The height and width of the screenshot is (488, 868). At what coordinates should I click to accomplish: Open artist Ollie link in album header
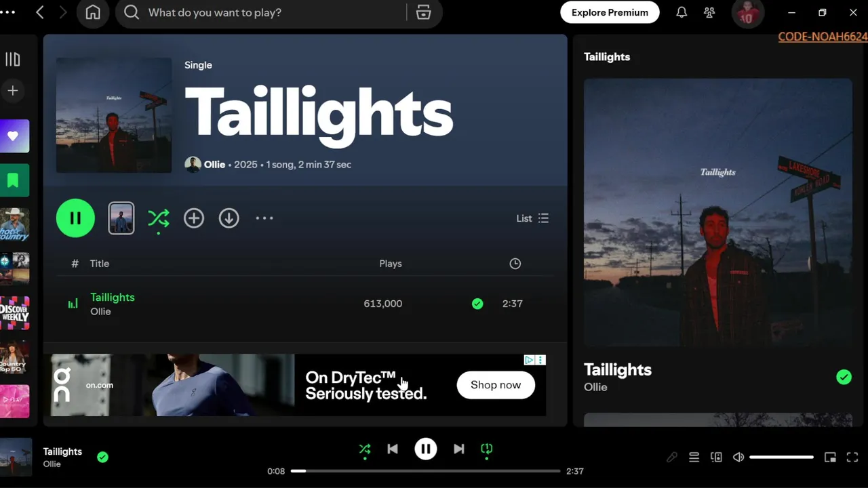(214, 165)
